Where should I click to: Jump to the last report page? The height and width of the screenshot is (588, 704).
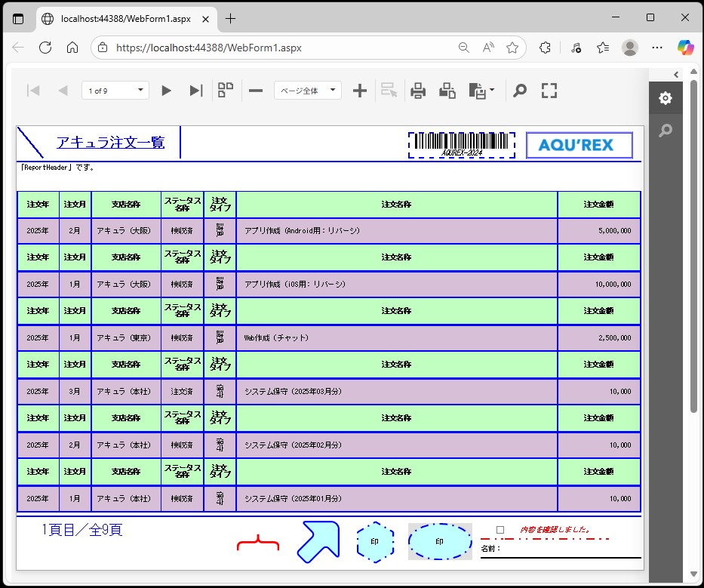(x=195, y=91)
